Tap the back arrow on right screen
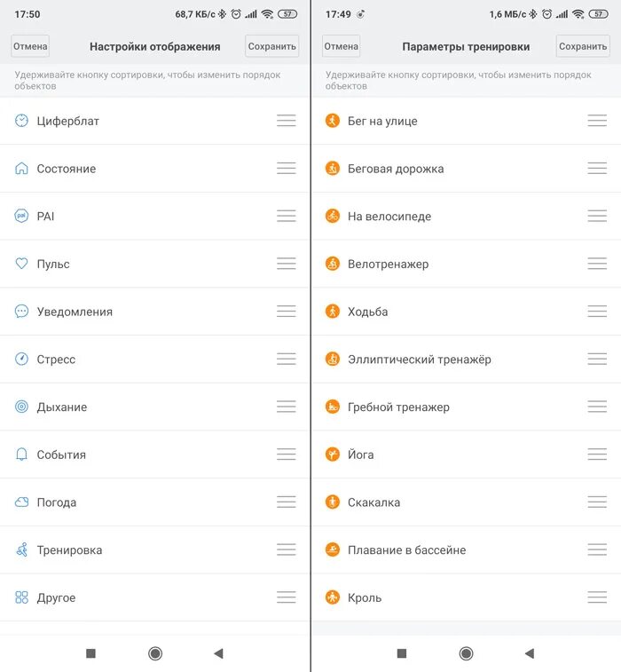 (530, 653)
